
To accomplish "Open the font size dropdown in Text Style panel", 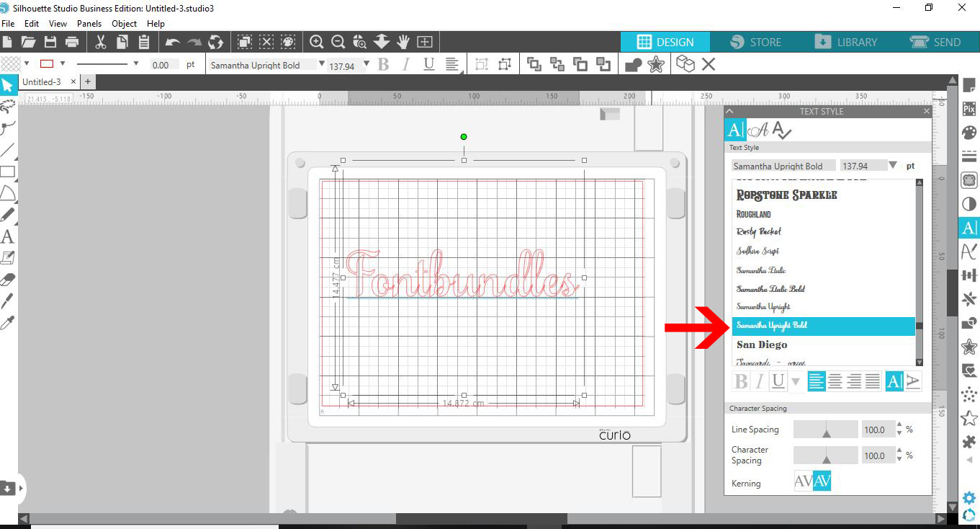I will [893, 165].
